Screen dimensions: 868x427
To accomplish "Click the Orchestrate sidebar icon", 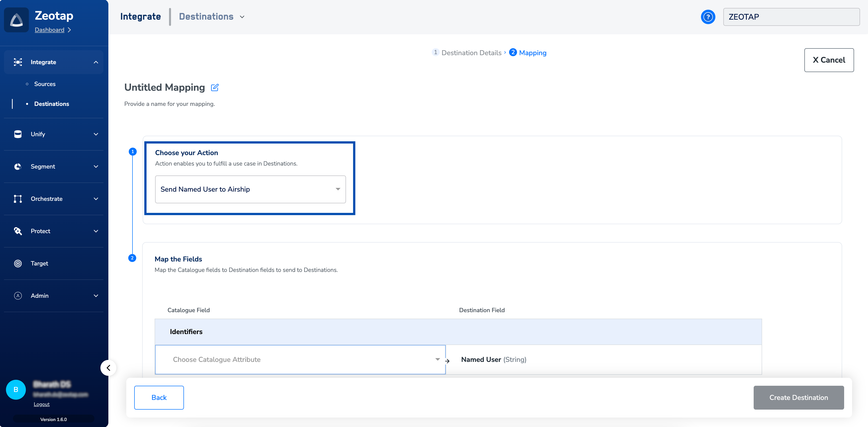I will point(18,199).
